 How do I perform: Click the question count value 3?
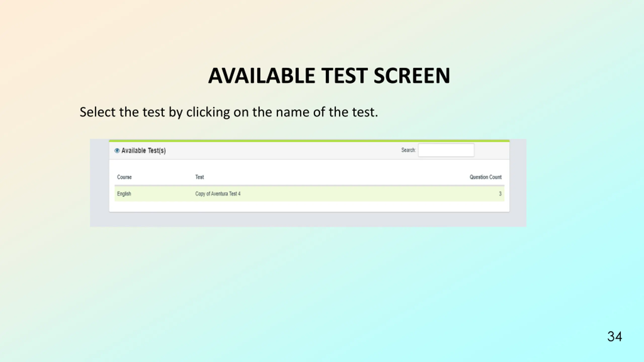pyautogui.click(x=500, y=194)
